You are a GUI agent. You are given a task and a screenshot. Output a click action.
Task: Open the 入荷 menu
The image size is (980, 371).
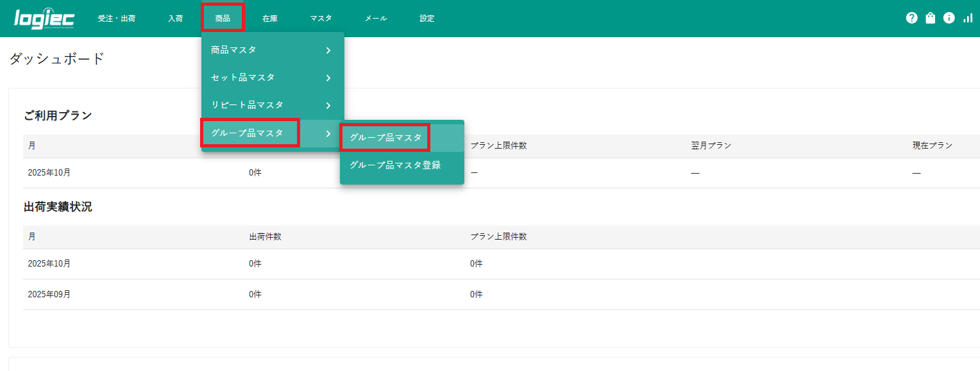coord(175,19)
